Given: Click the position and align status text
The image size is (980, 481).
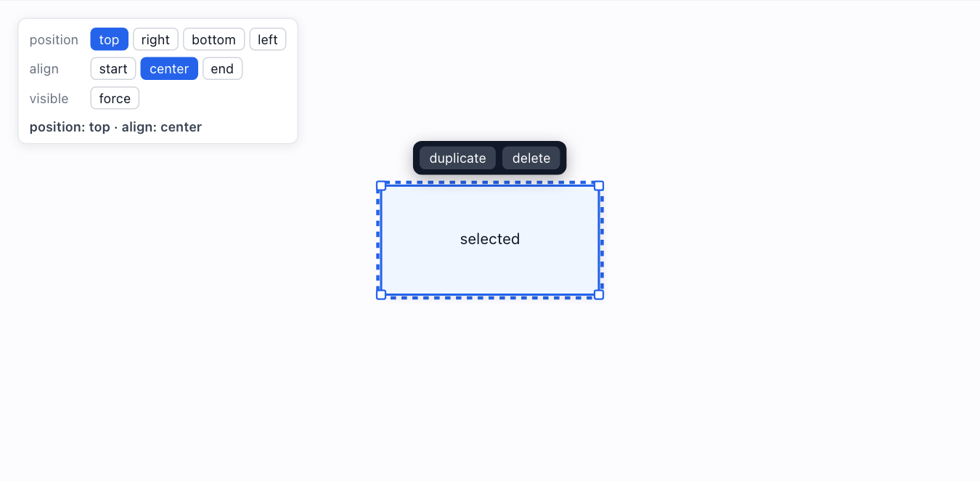Looking at the screenshot, I should [115, 127].
